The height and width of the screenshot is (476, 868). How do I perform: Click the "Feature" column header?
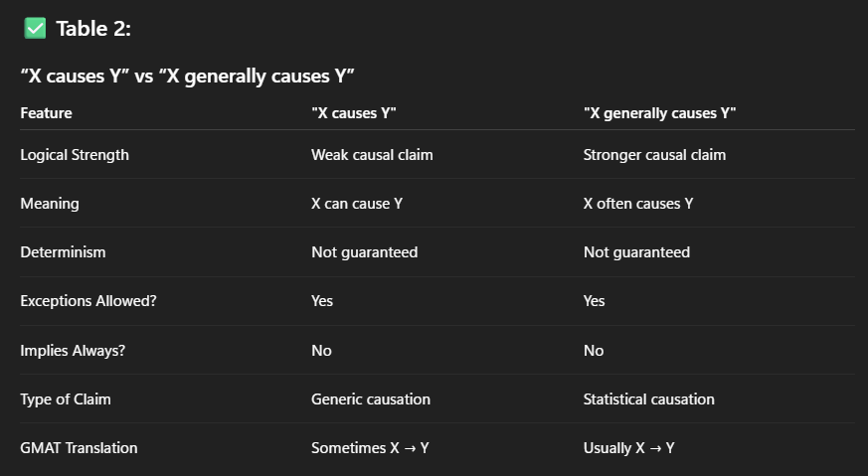(46, 113)
